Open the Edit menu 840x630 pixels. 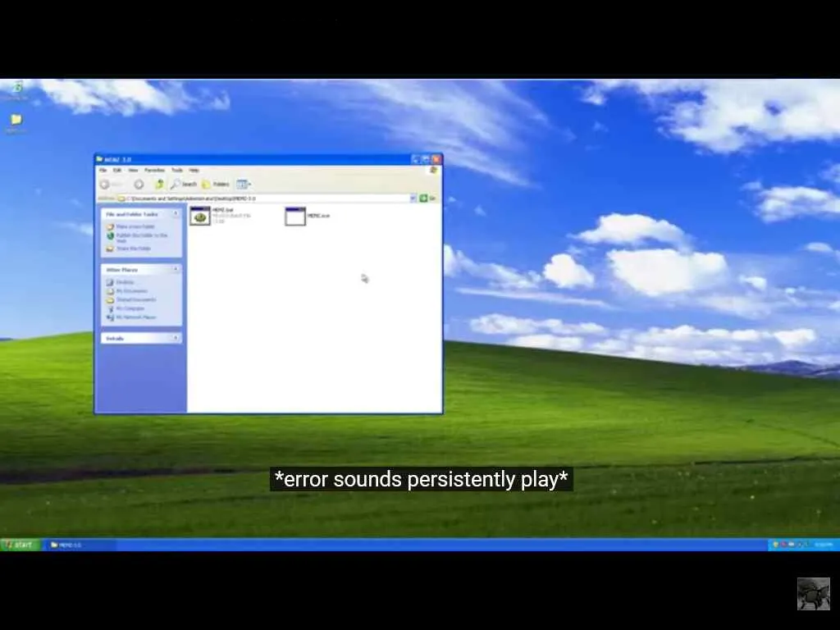pyautogui.click(x=116, y=170)
